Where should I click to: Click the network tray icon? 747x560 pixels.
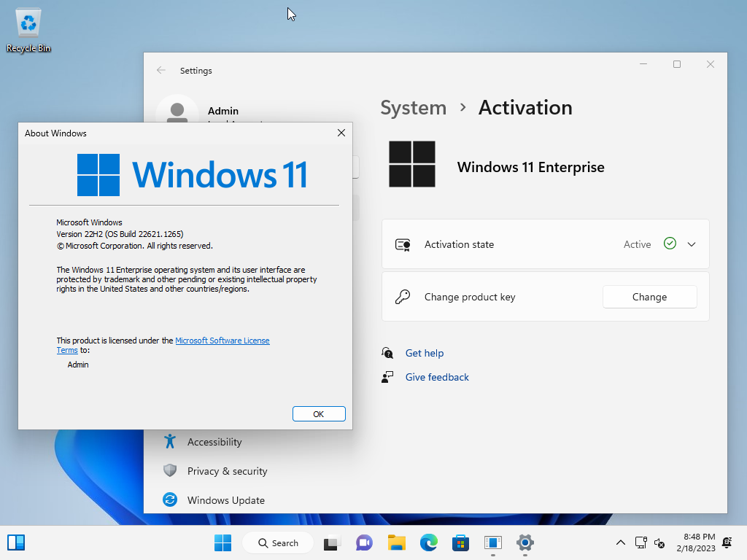[640, 542]
